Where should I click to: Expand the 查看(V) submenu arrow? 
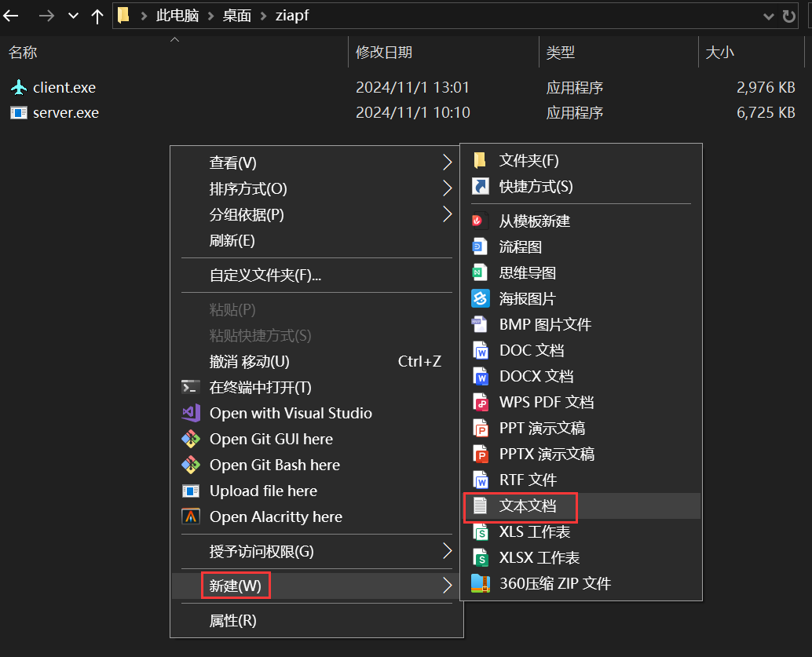point(447,162)
